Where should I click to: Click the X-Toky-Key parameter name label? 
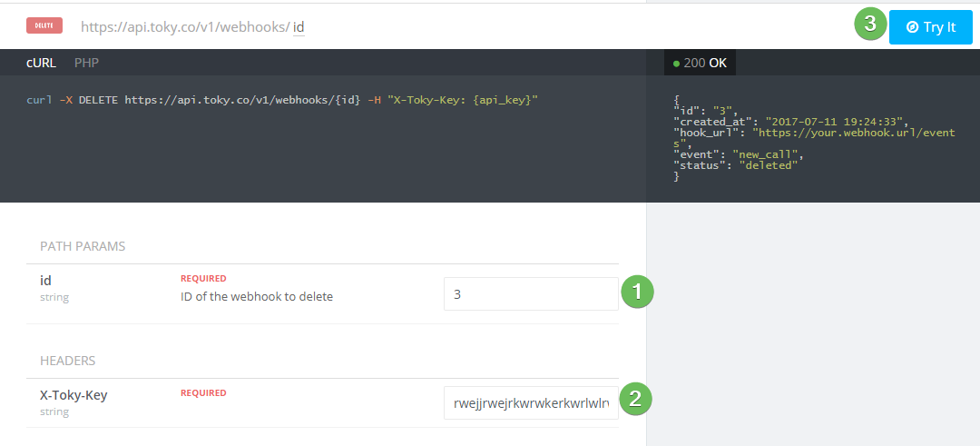pyautogui.click(x=73, y=395)
